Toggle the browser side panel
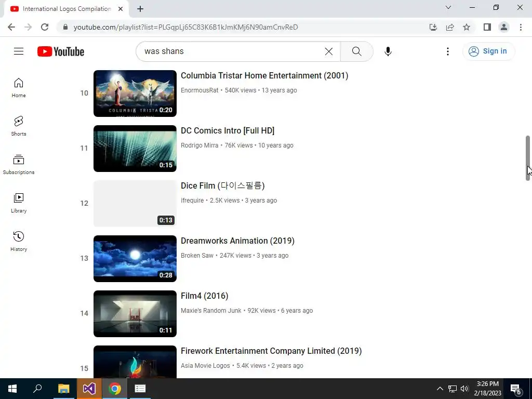 click(x=487, y=27)
